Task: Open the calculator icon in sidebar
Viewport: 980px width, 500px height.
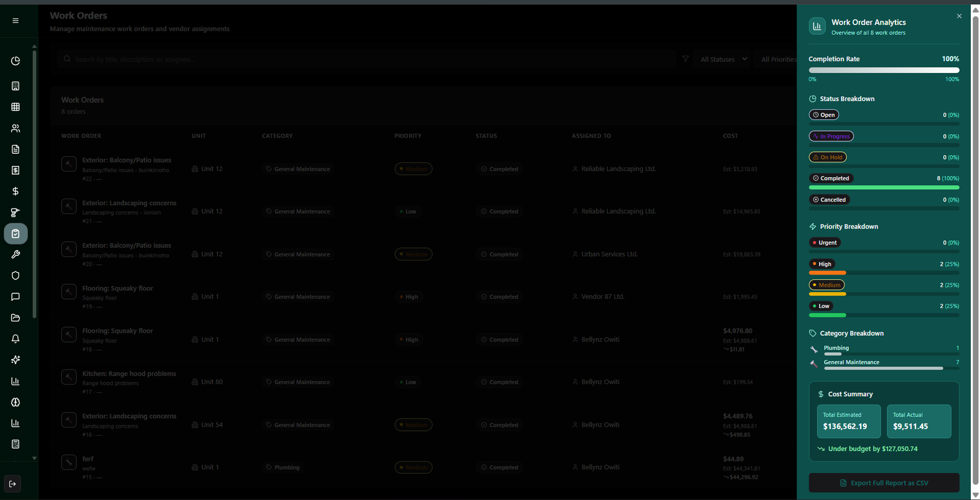Action: point(15,444)
